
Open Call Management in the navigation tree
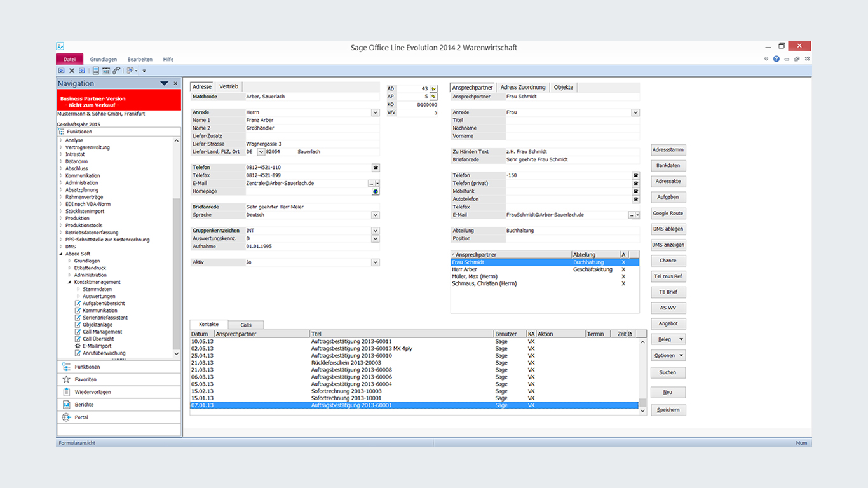tap(98, 332)
